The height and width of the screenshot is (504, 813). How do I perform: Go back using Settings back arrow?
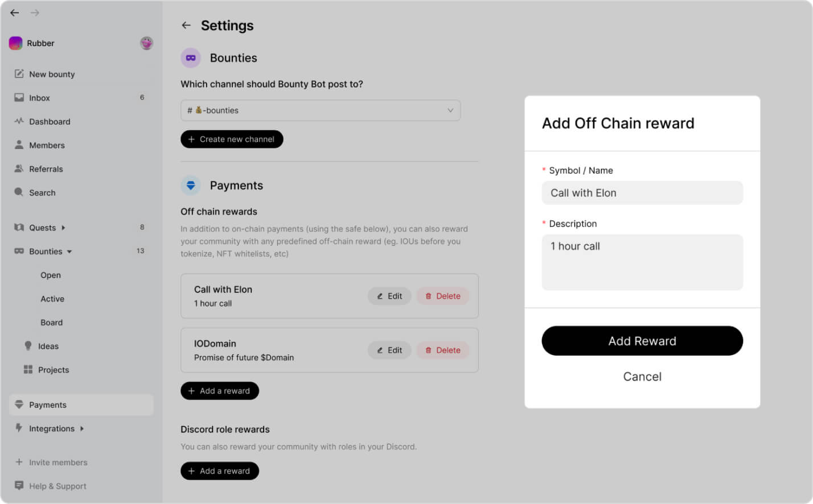click(x=186, y=25)
